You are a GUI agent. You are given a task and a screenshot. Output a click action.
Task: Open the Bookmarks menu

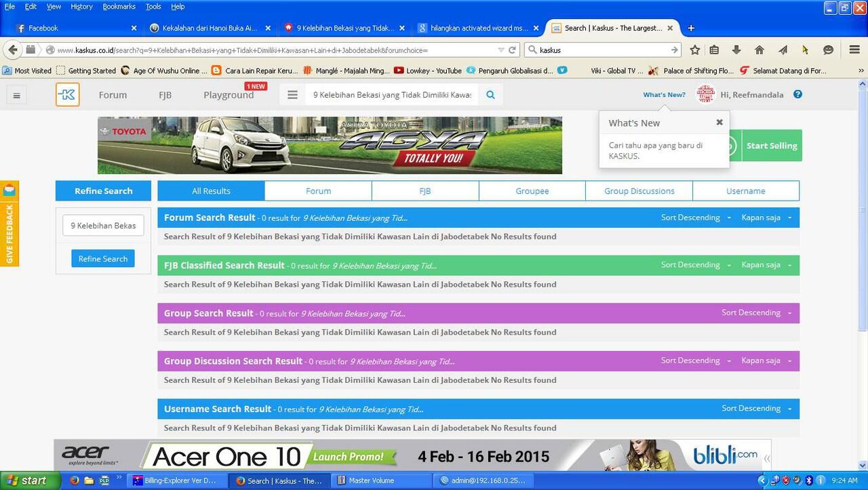point(119,6)
